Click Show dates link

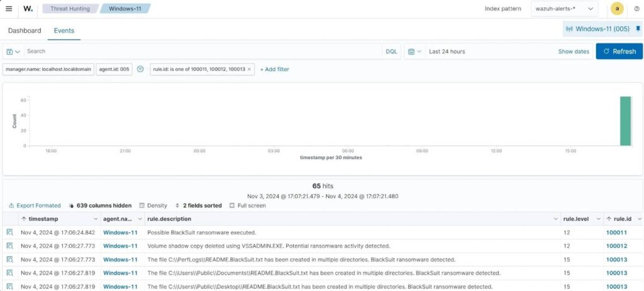coord(574,52)
